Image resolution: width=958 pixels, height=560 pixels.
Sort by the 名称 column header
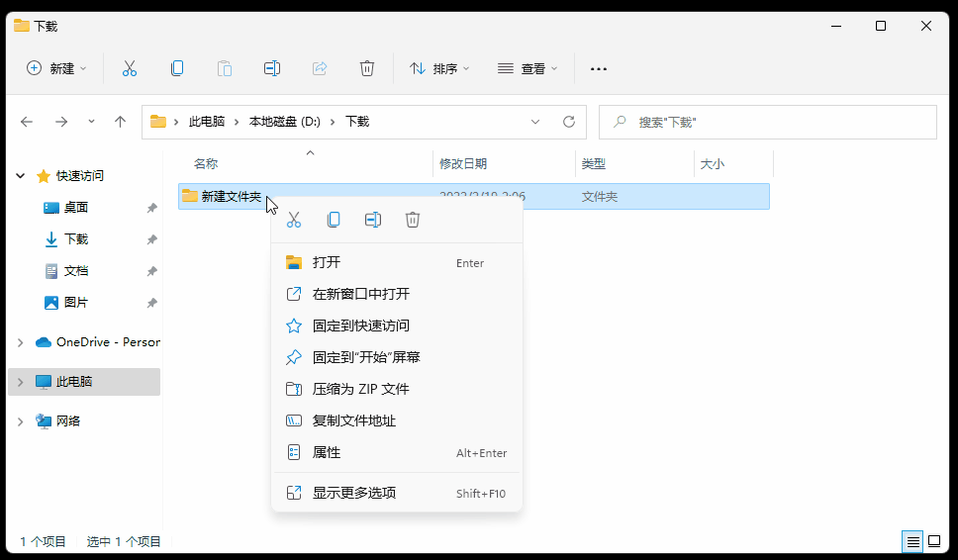pyautogui.click(x=206, y=163)
